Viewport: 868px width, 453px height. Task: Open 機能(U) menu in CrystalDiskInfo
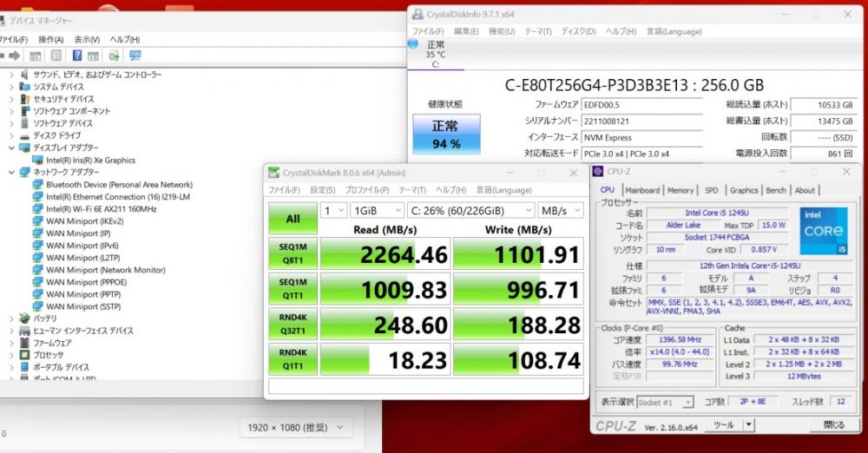[502, 31]
